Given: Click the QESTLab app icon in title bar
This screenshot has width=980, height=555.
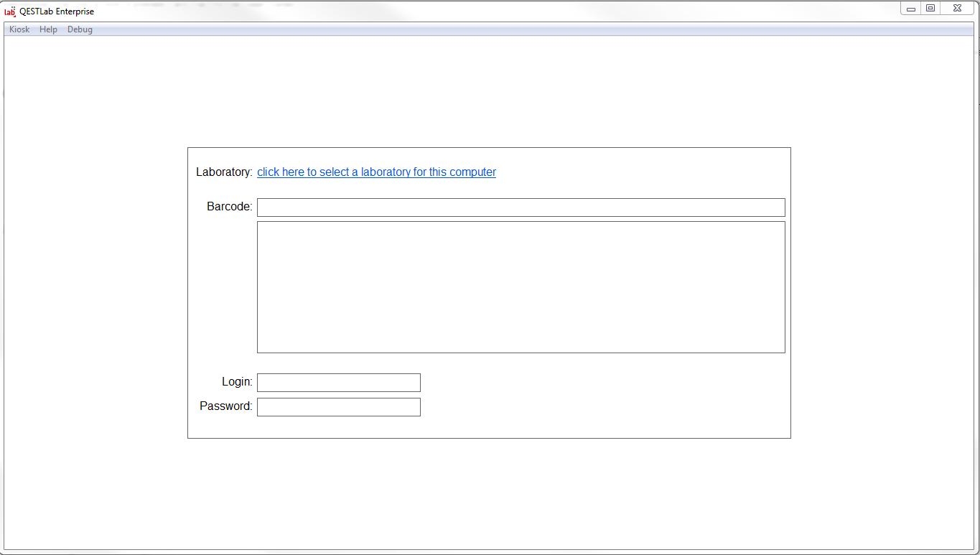Looking at the screenshot, I should (10, 11).
